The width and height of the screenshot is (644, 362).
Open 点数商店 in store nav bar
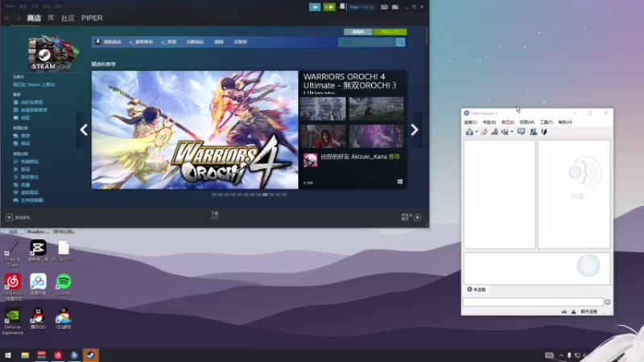tap(195, 42)
